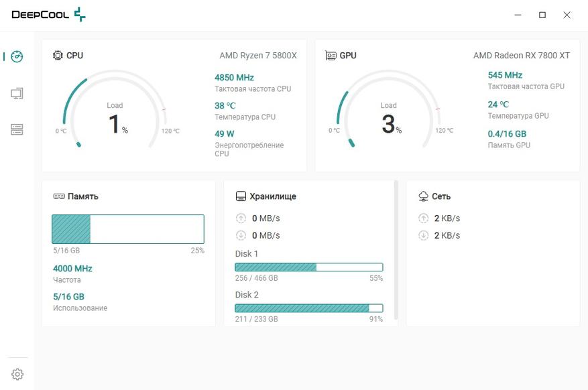Click the Disk 2 usage bar
Image resolution: width=588 pixels, height=390 pixels.
tap(309, 308)
